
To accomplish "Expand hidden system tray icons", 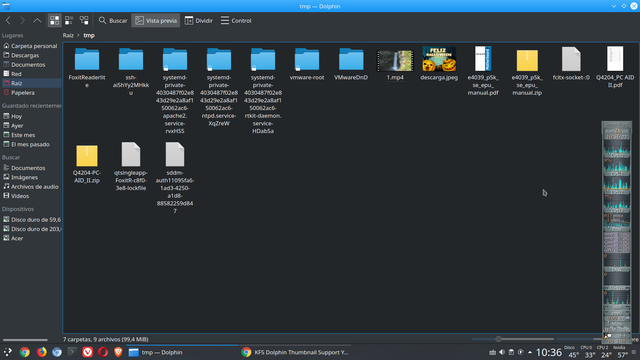I will click(x=530, y=352).
